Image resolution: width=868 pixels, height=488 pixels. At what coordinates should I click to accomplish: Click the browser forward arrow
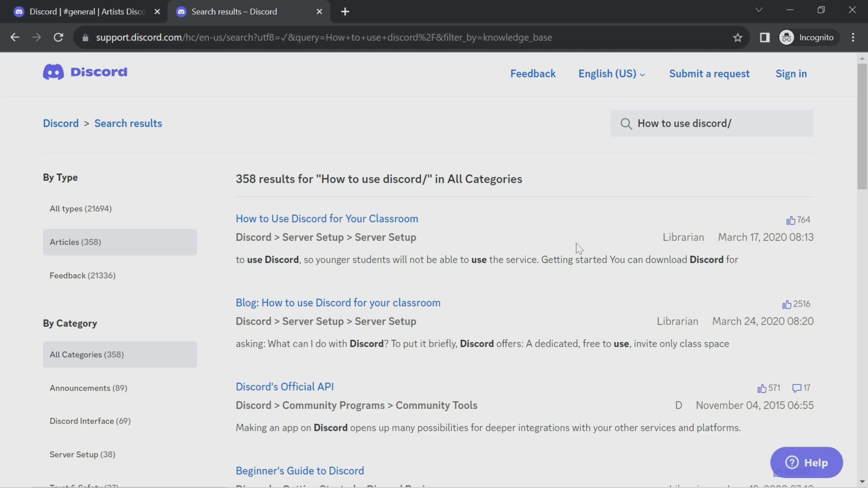coord(36,37)
